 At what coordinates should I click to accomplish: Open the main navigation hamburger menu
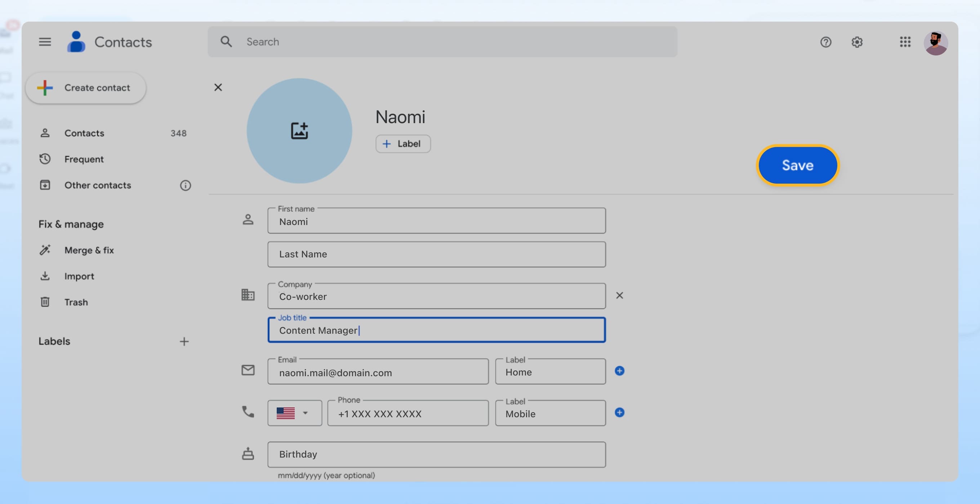(45, 42)
